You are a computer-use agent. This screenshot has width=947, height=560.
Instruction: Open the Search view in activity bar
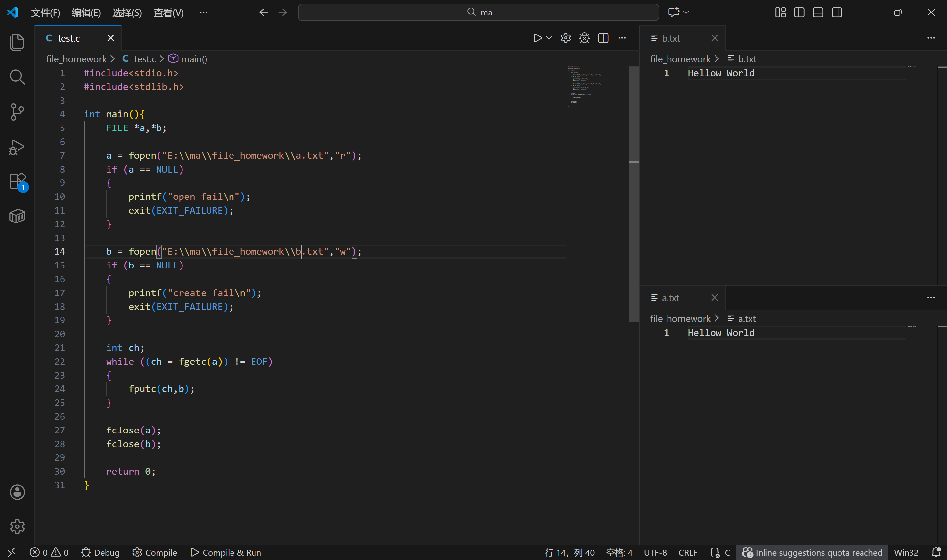17,77
